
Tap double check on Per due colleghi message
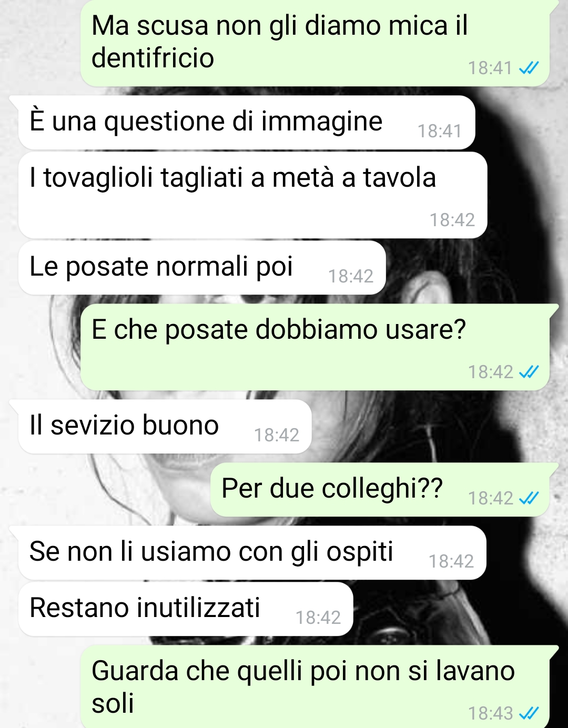click(529, 498)
